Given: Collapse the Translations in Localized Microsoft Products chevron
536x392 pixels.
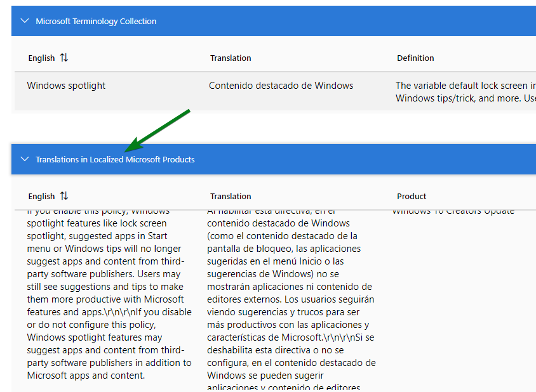Looking at the screenshot, I should [25, 159].
